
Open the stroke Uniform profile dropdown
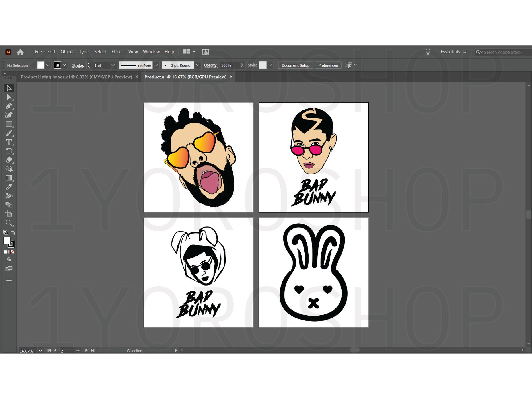[156, 65]
